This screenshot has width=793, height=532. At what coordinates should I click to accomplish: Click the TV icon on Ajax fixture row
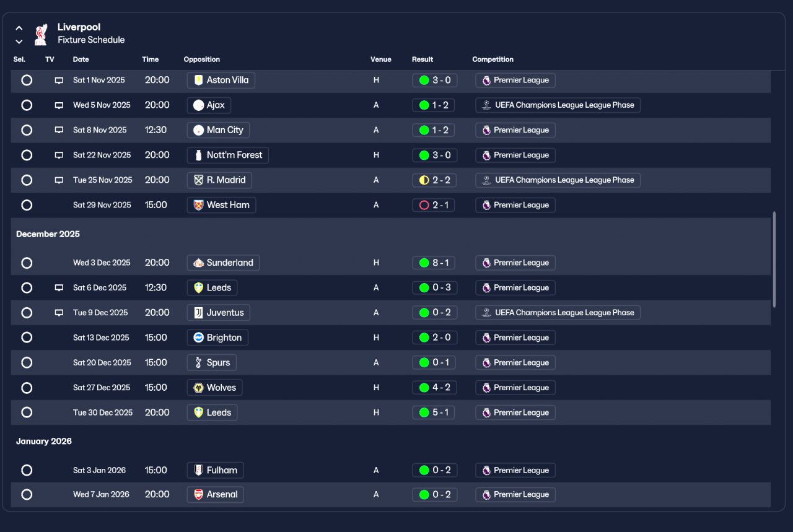coord(59,105)
